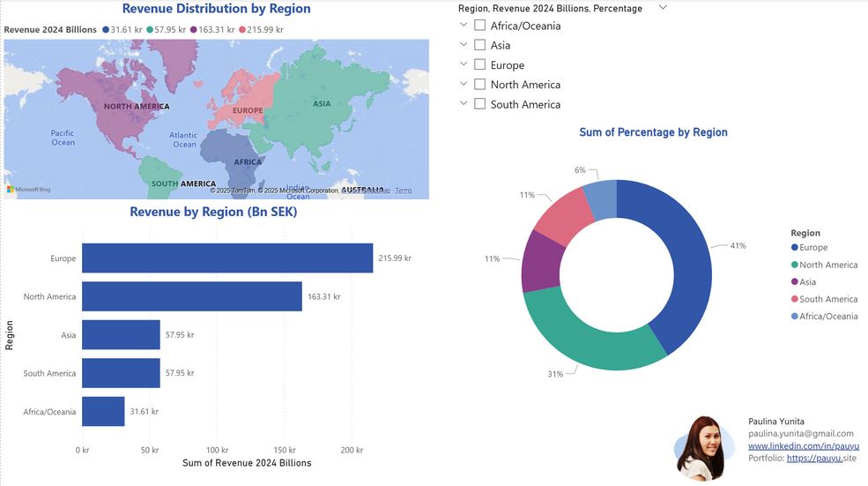Expand the North America slicer chevron

click(x=464, y=84)
